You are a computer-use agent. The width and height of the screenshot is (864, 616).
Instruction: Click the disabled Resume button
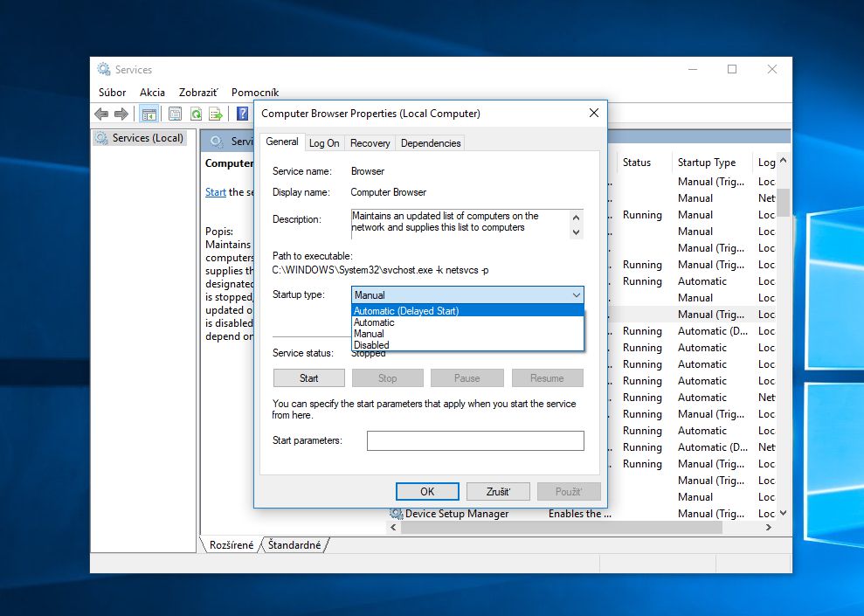point(547,378)
